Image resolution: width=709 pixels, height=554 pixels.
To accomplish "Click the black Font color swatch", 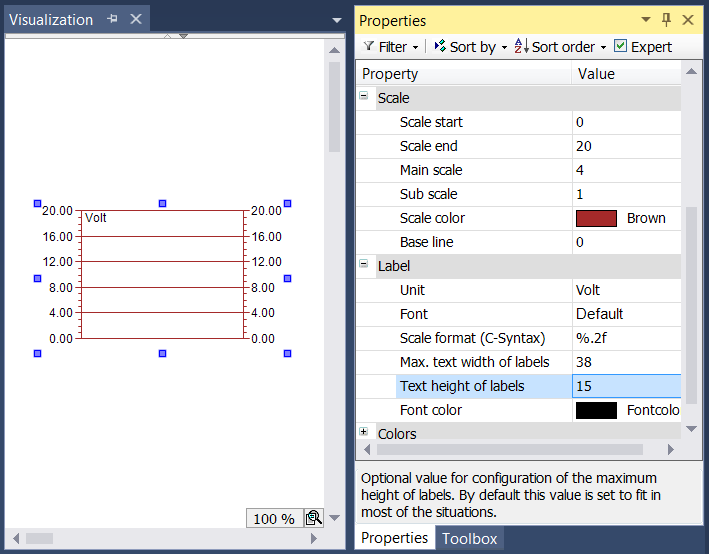I will [596, 410].
